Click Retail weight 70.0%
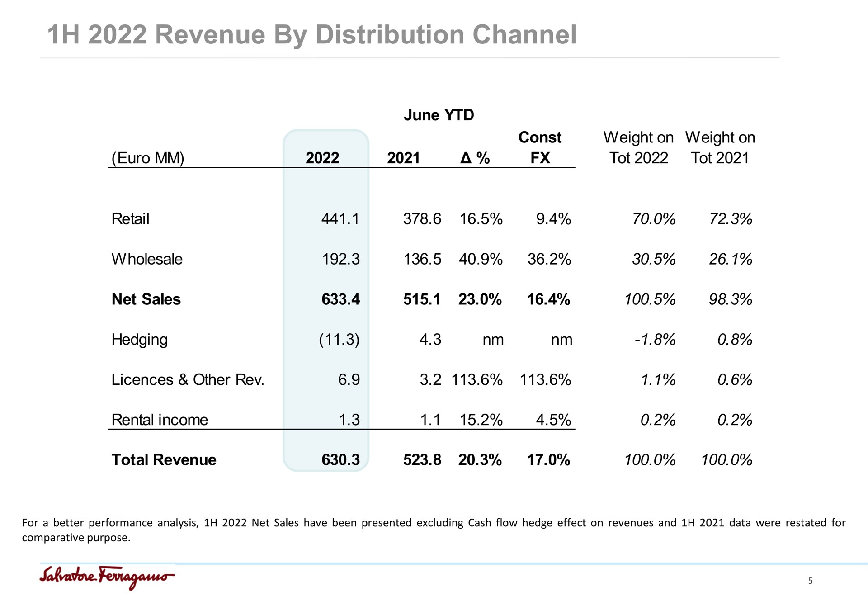Image resolution: width=868 pixels, height=601 pixels. click(x=654, y=219)
